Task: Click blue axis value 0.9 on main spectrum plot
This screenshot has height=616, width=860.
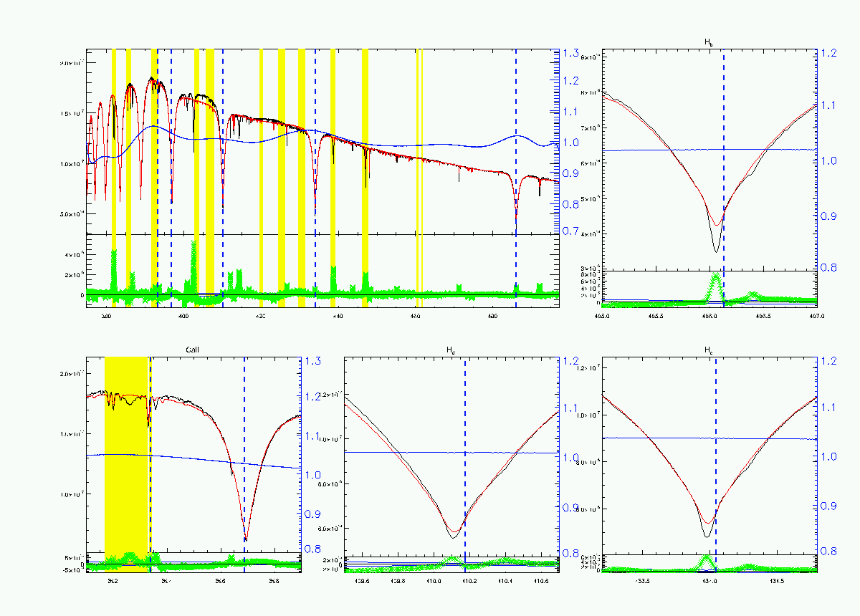Action: 572,173
